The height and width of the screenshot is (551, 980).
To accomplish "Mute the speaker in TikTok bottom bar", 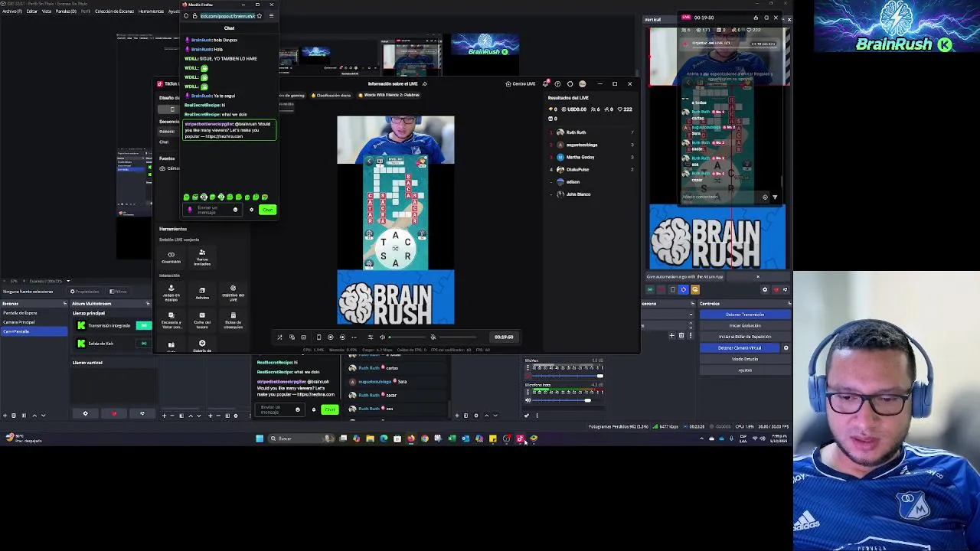I will (382, 337).
